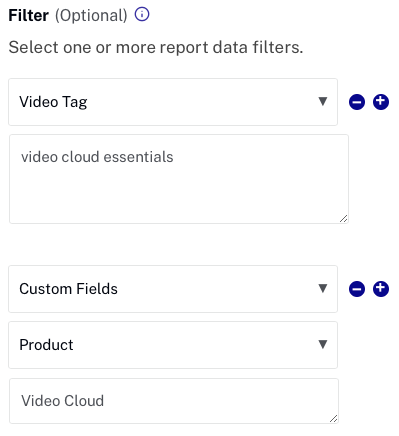Open the Custom Fields filter dropdown
This screenshot has width=399, height=436.
(173, 289)
